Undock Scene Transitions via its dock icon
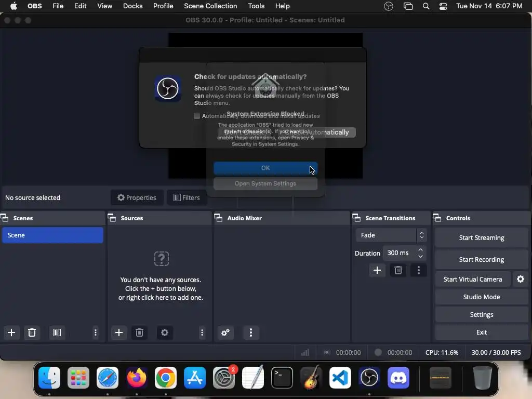 point(356,218)
